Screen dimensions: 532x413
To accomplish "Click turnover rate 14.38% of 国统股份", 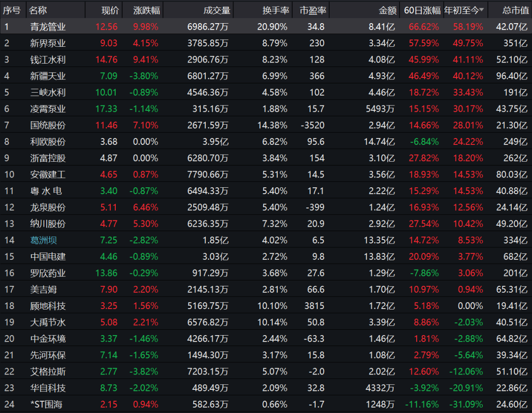I will [272, 125].
